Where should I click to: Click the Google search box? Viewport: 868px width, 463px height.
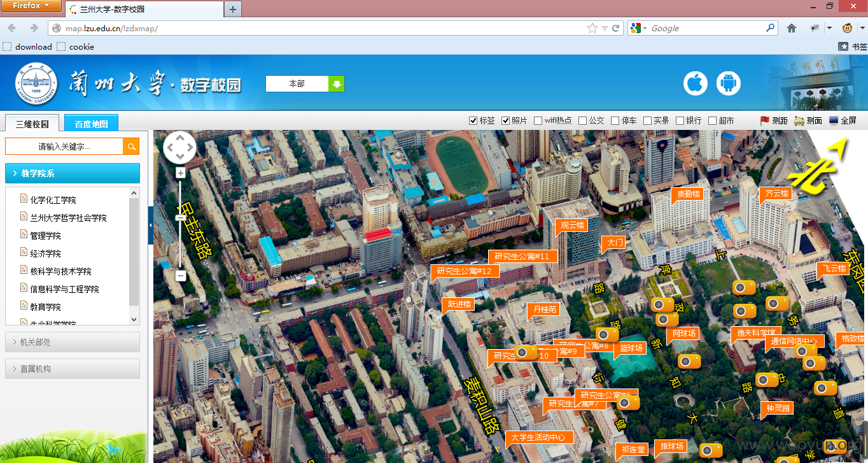pos(708,28)
